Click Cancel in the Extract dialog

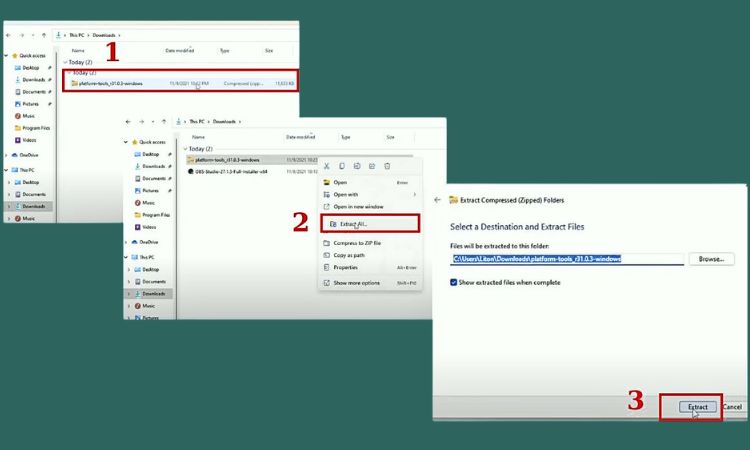pyautogui.click(x=733, y=407)
